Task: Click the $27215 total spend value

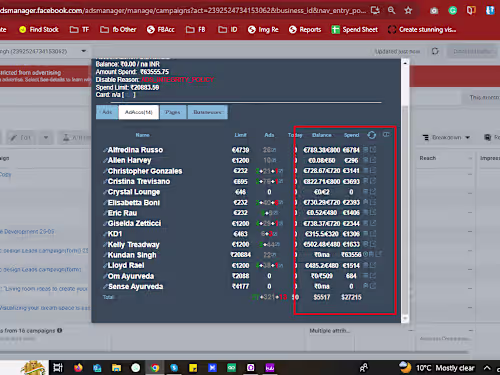Action: [351, 297]
